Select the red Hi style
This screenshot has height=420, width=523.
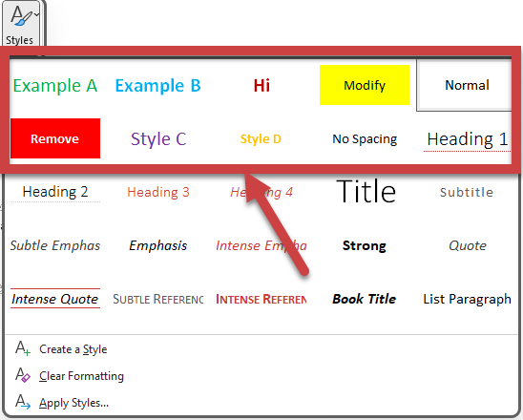(x=261, y=85)
